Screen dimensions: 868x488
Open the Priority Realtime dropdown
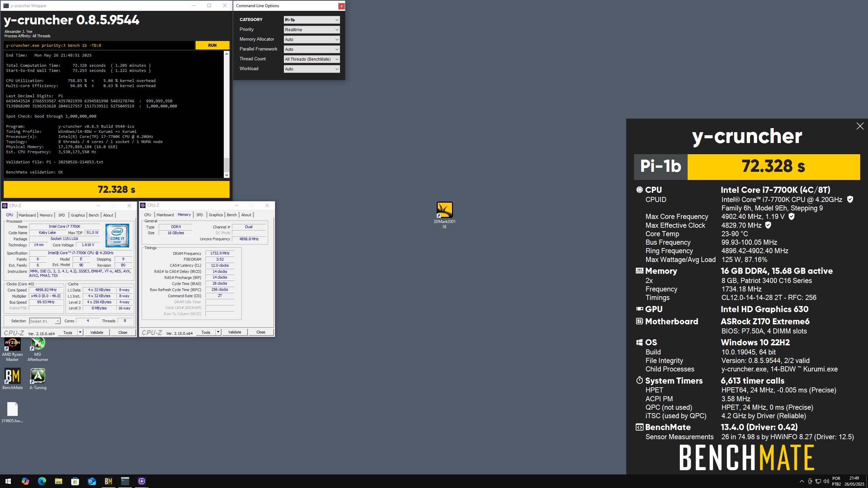click(312, 29)
